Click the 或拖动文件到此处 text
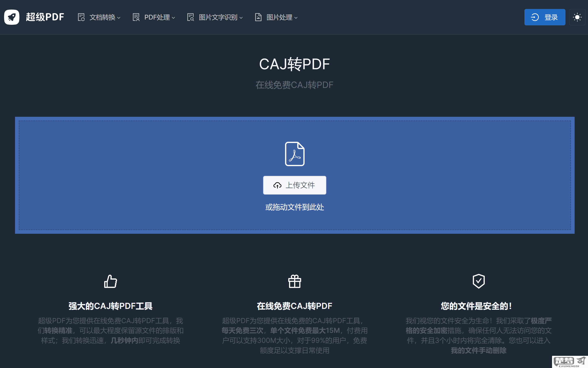This screenshot has height=368, width=588. tap(295, 207)
